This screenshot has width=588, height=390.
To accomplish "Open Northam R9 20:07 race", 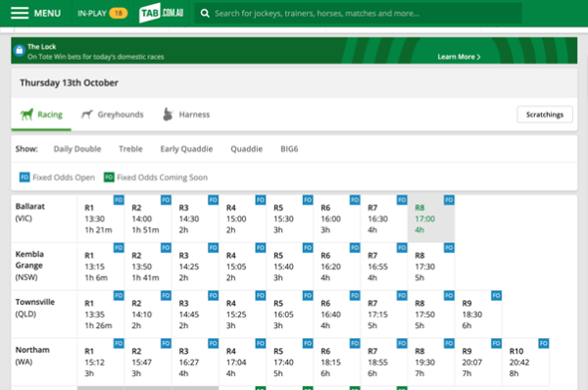I will click(x=478, y=363).
